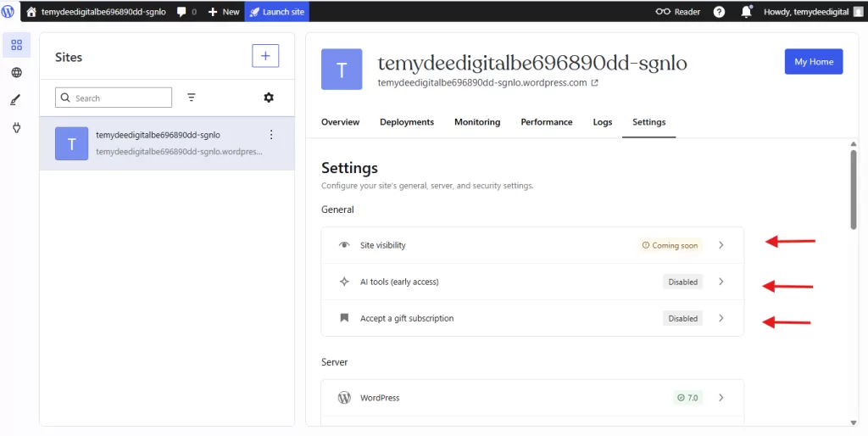This screenshot has height=436, width=868.
Task: Add a new site with the plus button
Action: click(265, 56)
